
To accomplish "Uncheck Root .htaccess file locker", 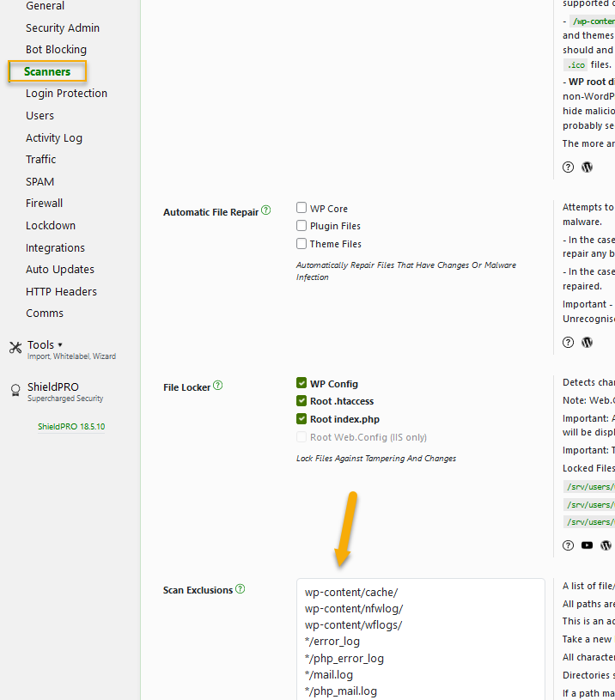I will click(301, 400).
